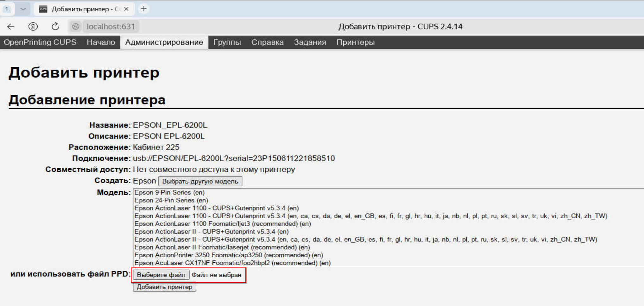Click the tab counter icon showing 1

pos(7,9)
